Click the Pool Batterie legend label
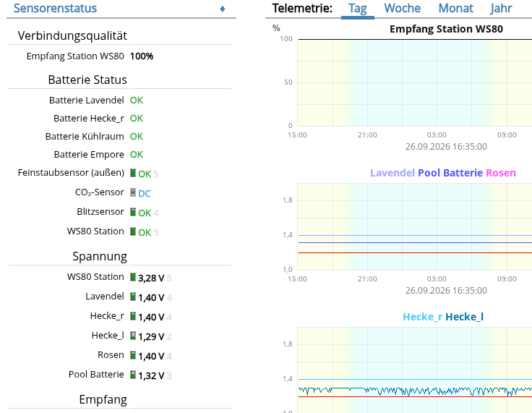This screenshot has height=413, width=532. click(x=450, y=173)
